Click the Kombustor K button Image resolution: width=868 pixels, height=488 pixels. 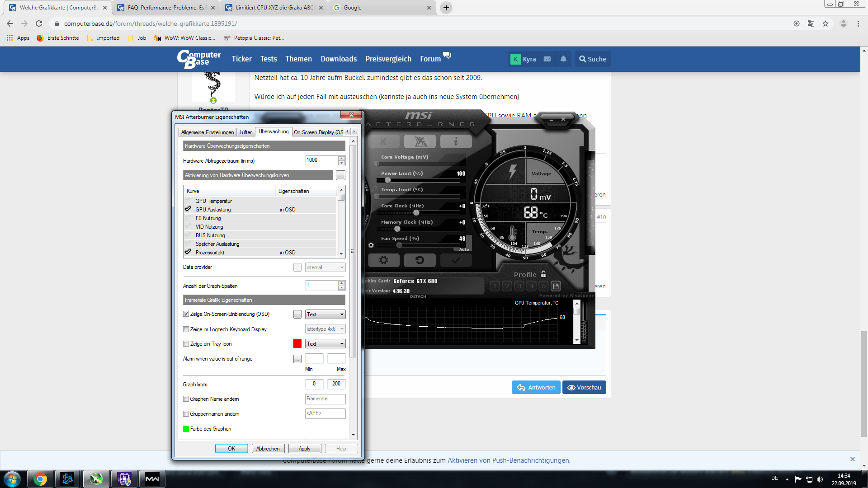tap(383, 141)
